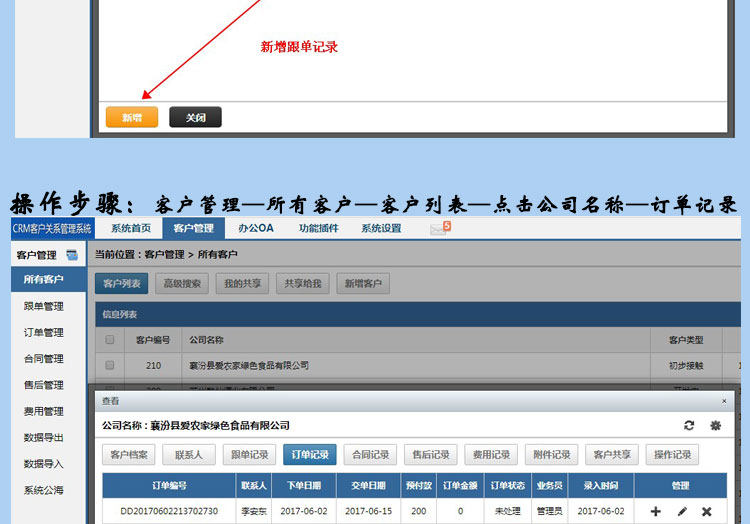Switch to the 费用记录 tab
750x524 pixels.
[x=491, y=455]
